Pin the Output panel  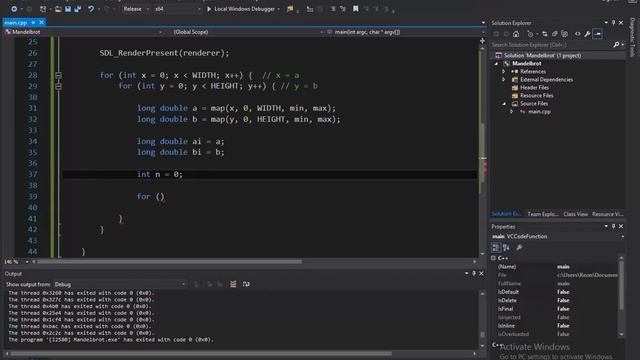474,273
